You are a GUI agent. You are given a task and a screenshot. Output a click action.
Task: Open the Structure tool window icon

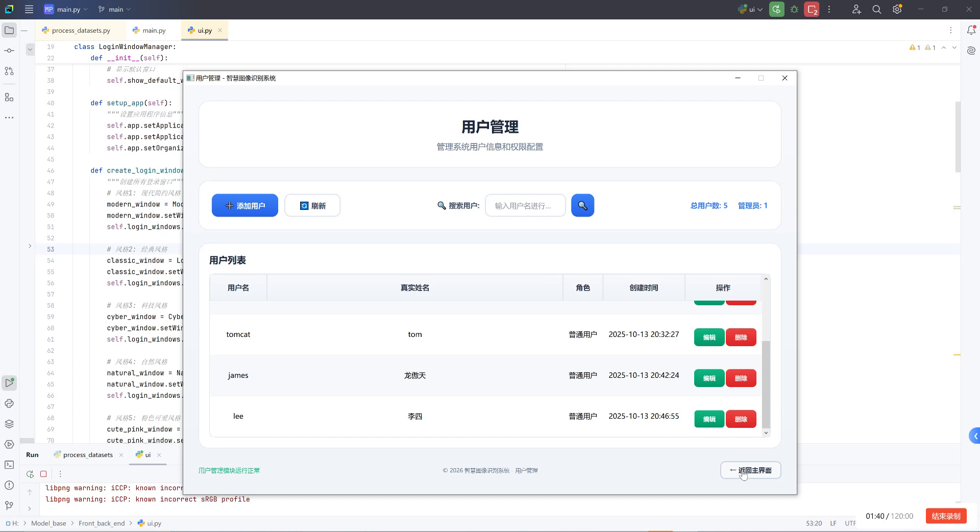click(x=9, y=97)
